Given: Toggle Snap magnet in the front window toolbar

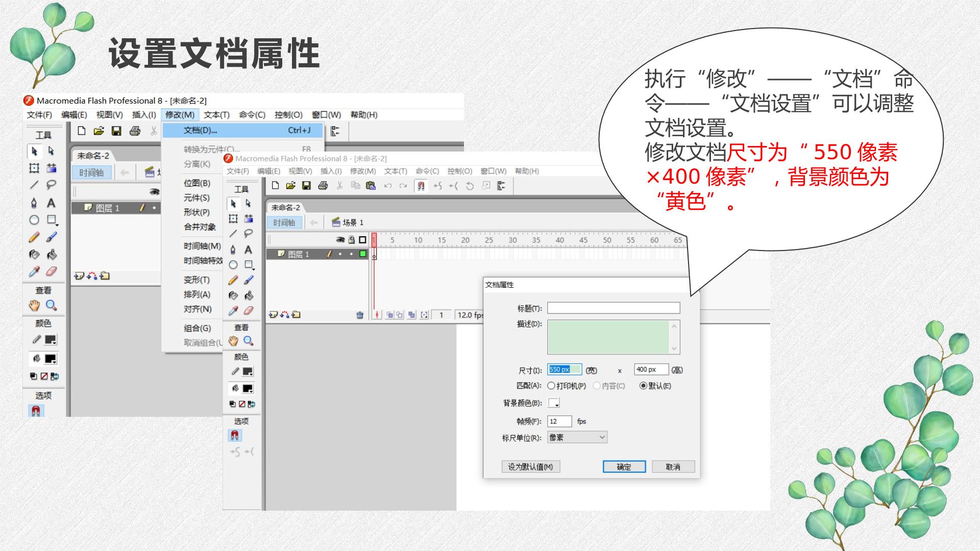Looking at the screenshot, I should (421, 186).
